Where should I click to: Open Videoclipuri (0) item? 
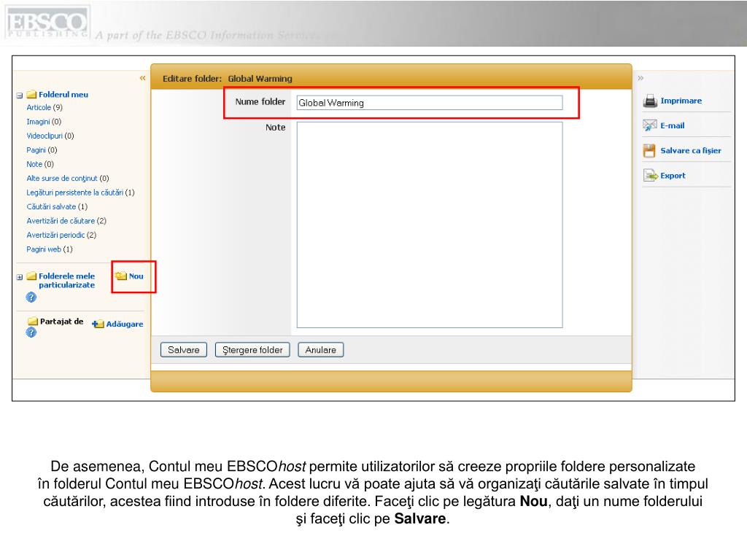(50, 136)
